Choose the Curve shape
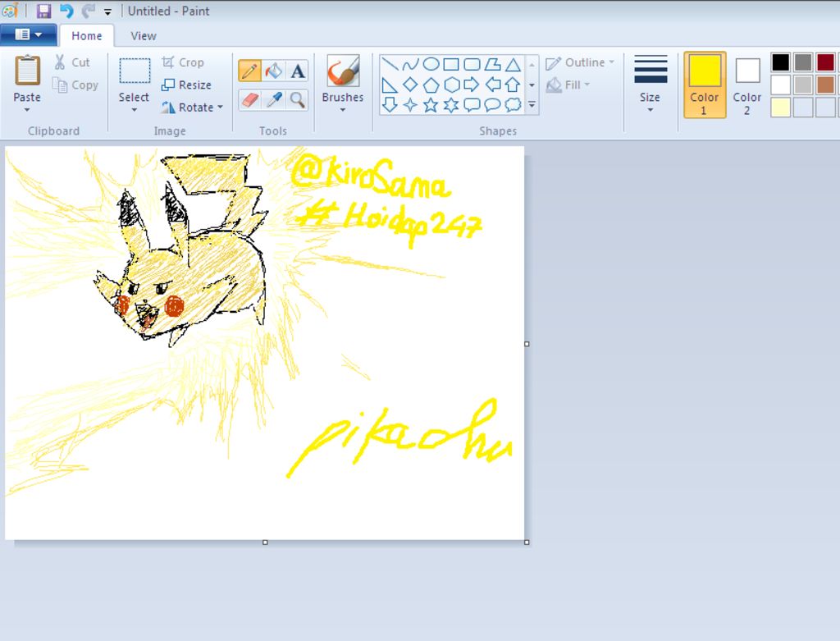Image resolution: width=840 pixels, height=641 pixels. (x=410, y=64)
